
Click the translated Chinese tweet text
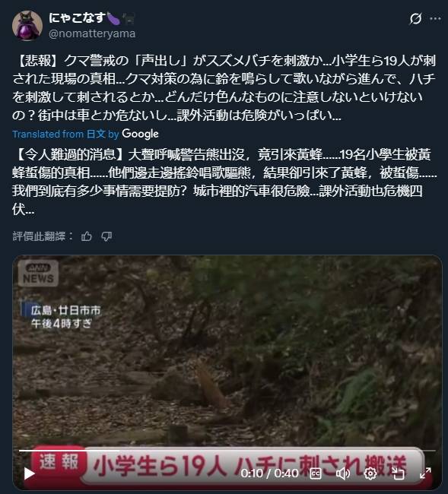pyautogui.click(x=224, y=182)
